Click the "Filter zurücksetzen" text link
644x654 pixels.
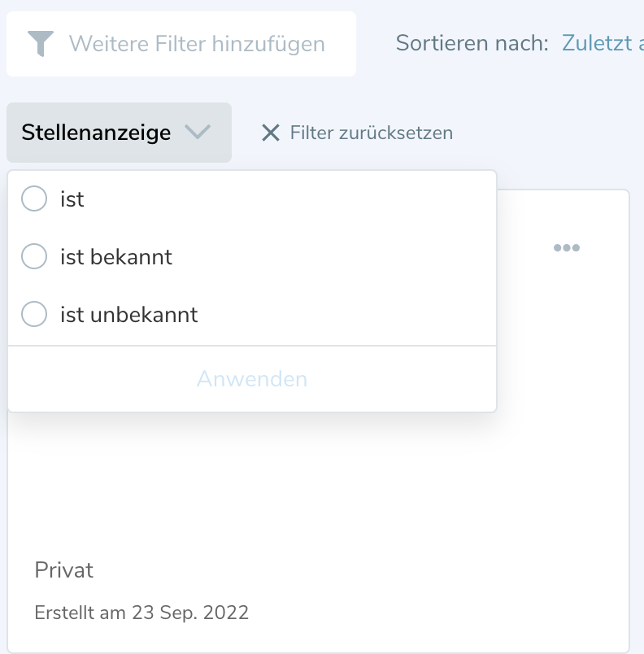(x=372, y=133)
